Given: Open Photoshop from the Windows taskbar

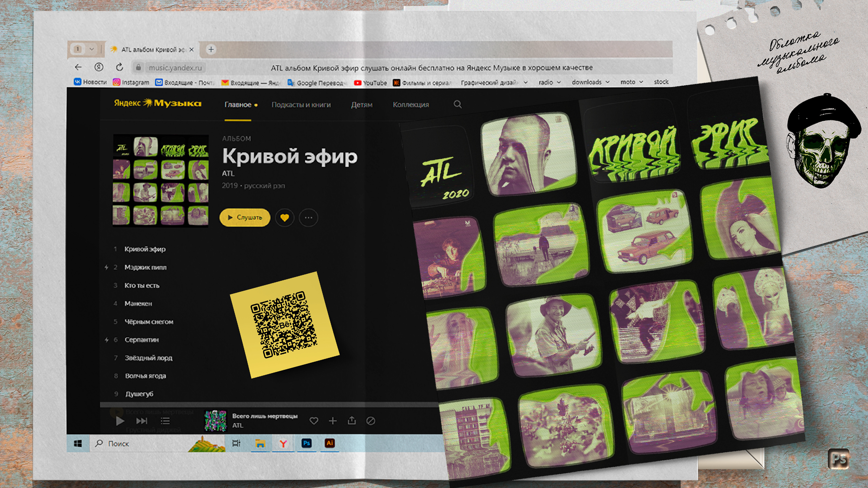Looking at the screenshot, I should click(x=306, y=443).
